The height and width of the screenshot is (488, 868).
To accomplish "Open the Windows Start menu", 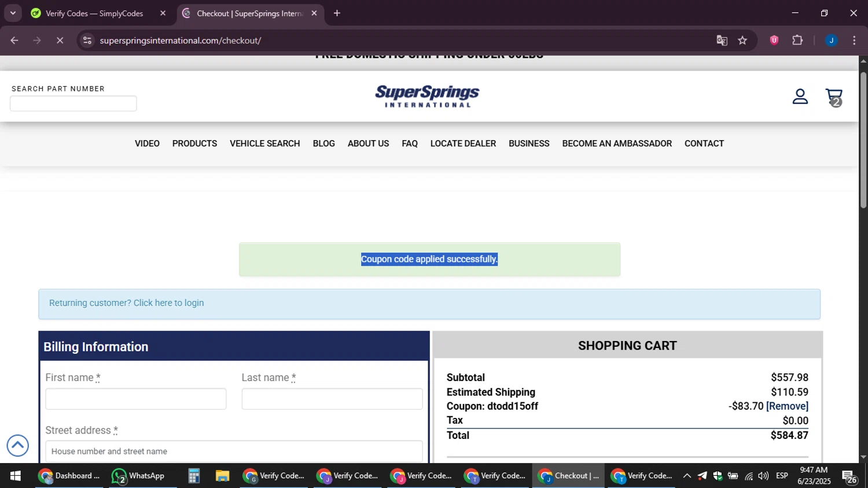I will pyautogui.click(x=16, y=476).
